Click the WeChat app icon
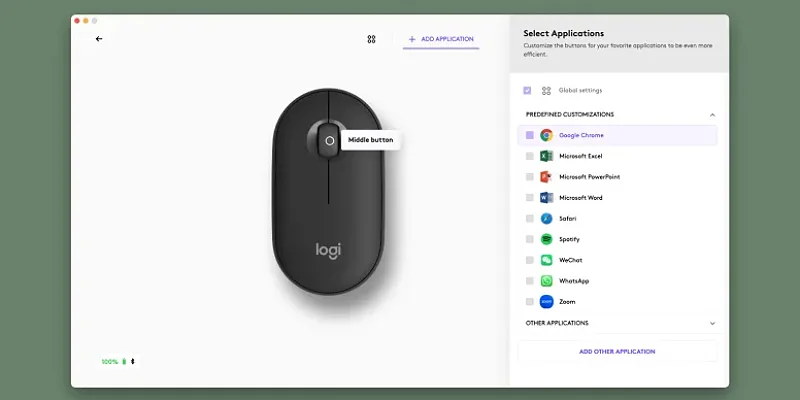Image resolution: width=800 pixels, height=400 pixels. pyautogui.click(x=546, y=260)
